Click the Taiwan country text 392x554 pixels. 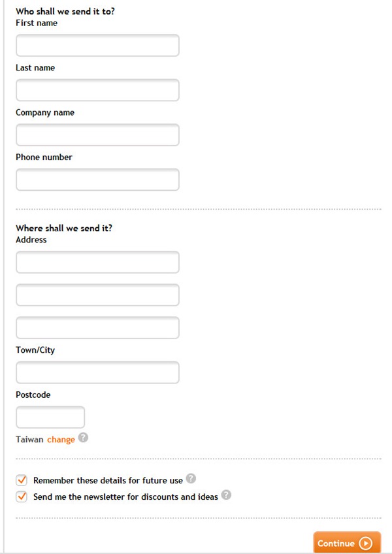point(29,440)
